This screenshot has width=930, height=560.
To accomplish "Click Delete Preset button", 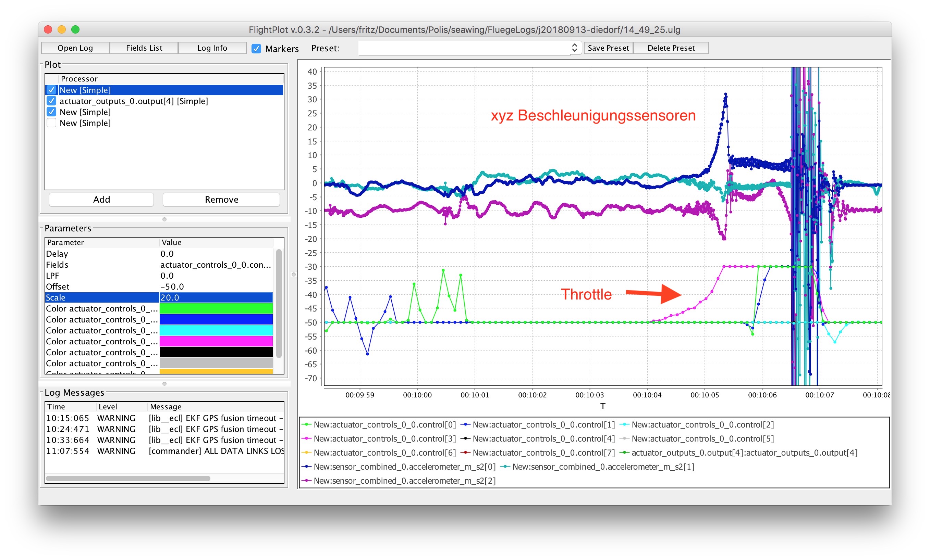I will tap(671, 48).
